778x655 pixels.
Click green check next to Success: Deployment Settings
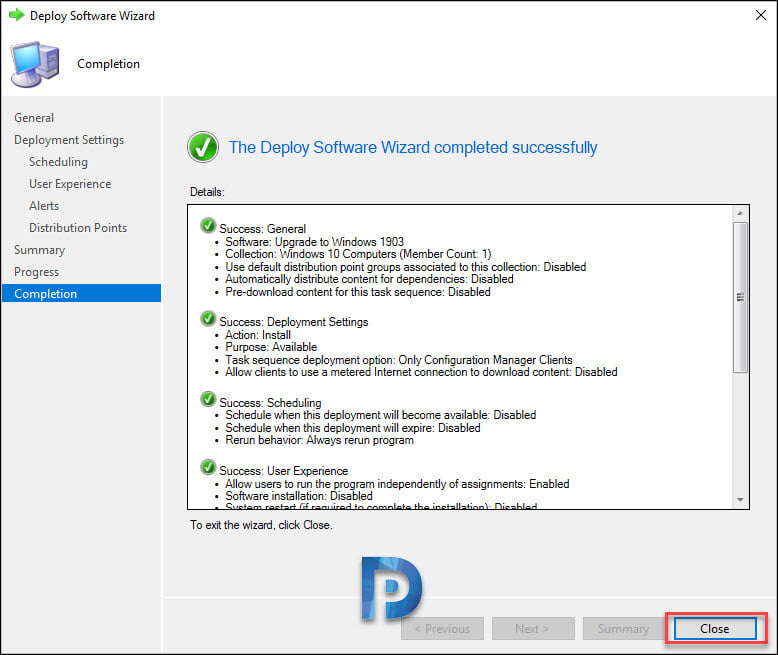pyautogui.click(x=208, y=319)
